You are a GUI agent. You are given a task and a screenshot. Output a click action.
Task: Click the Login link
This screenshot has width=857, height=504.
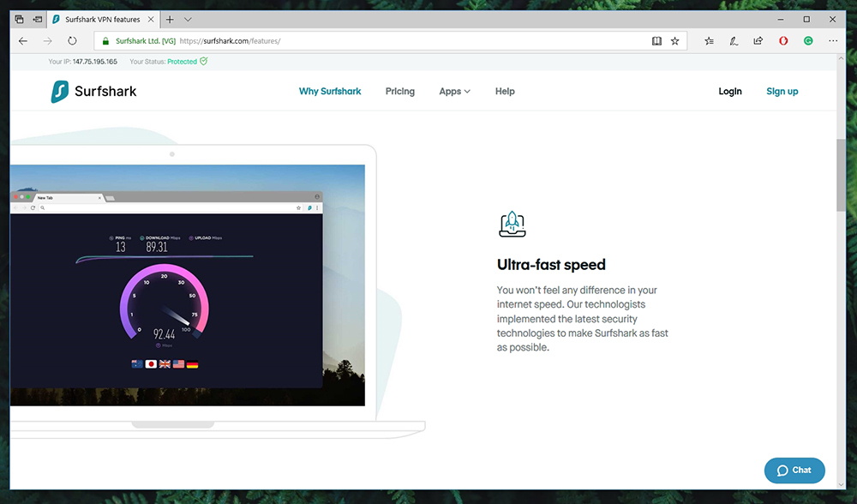click(x=730, y=92)
